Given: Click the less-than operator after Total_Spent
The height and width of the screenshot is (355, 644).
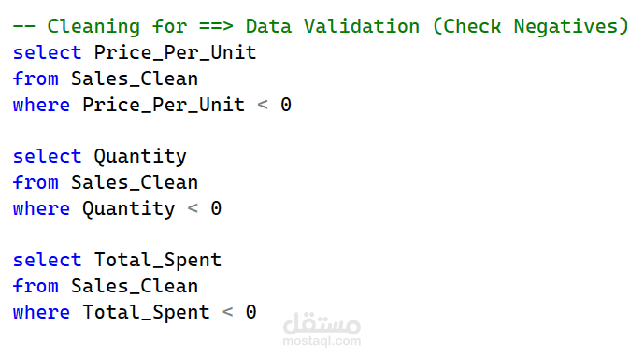Looking at the screenshot, I should click(x=228, y=313).
